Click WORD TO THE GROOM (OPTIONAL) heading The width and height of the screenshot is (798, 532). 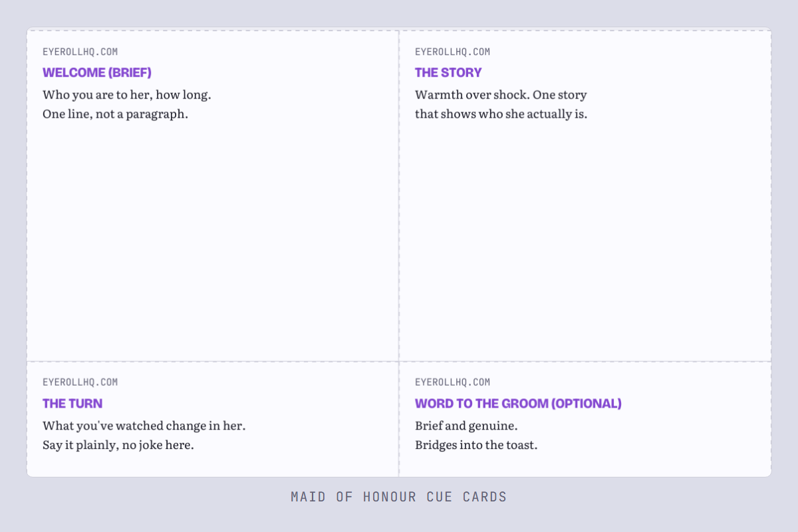518,404
